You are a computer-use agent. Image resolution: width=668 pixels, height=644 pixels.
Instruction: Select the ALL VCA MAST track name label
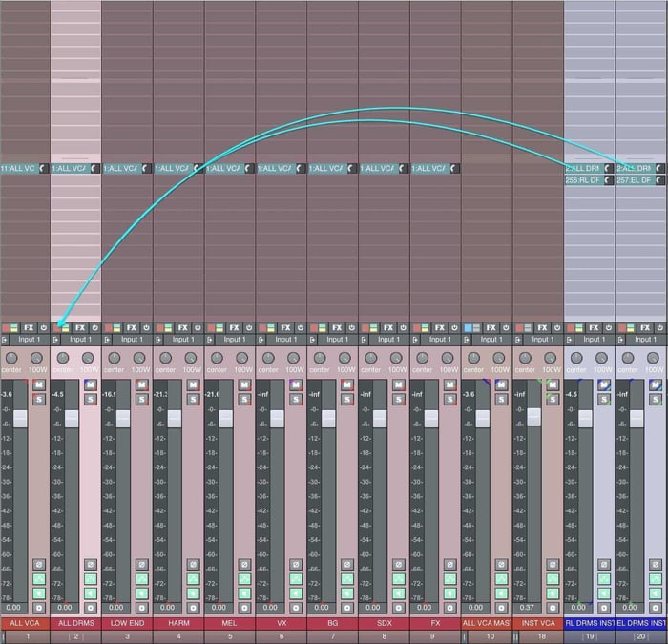[x=487, y=623]
